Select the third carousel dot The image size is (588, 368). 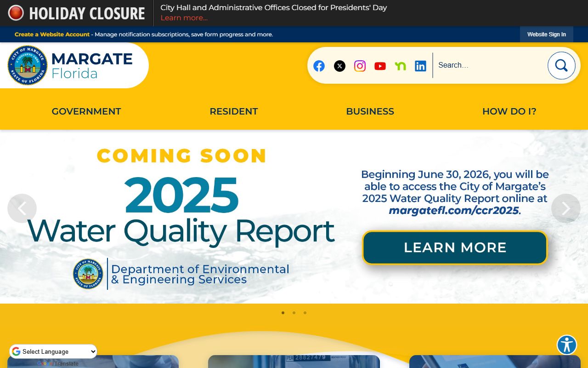[x=305, y=313]
